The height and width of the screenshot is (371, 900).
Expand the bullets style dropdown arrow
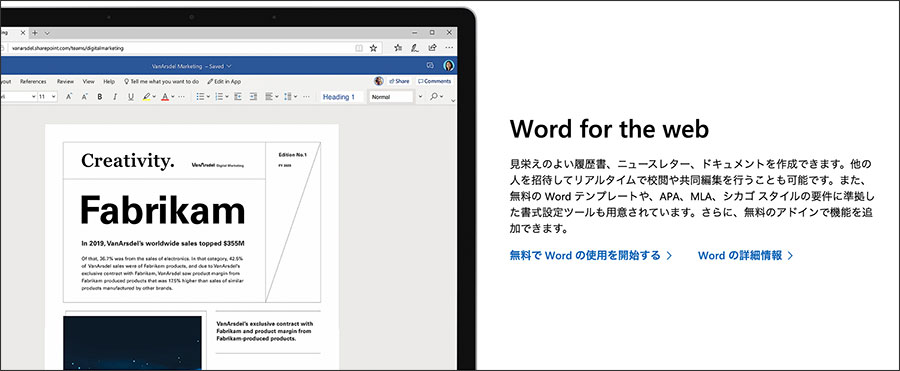coord(208,97)
